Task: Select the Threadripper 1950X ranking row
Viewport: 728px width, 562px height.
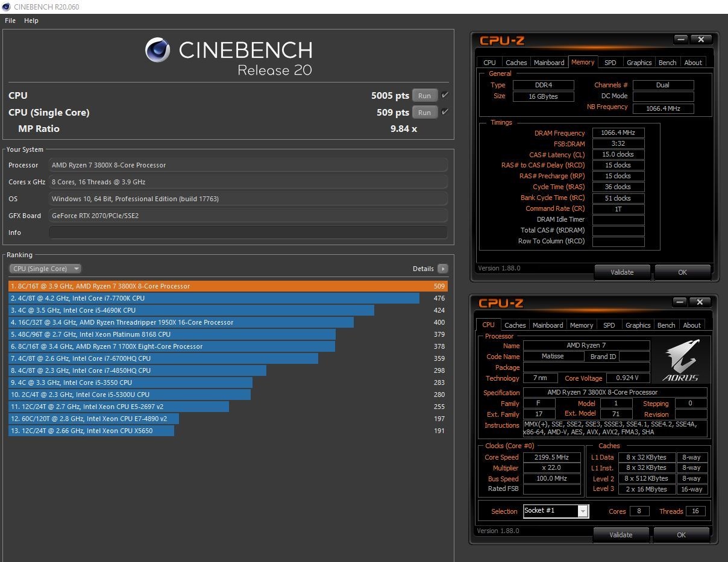Action: tap(228, 322)
